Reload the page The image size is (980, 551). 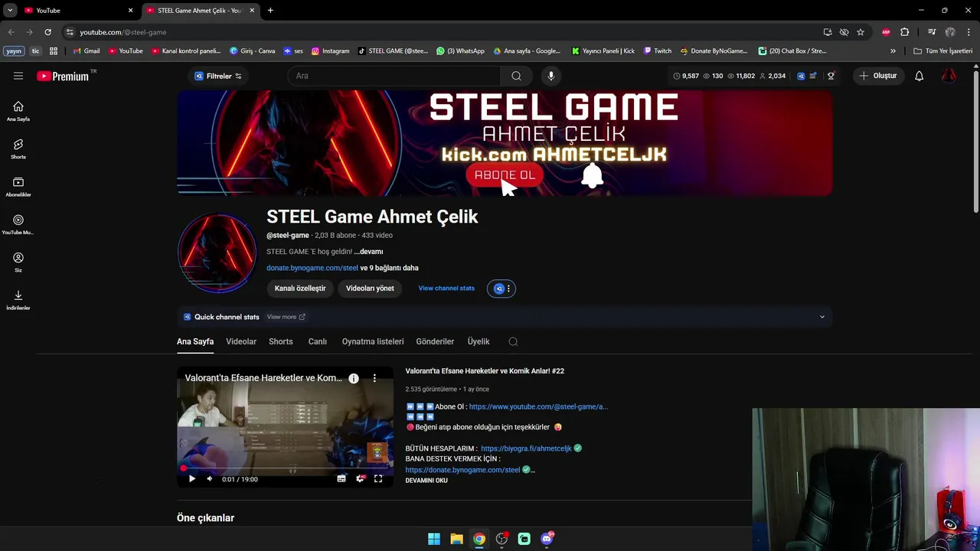tap(47, 32)
